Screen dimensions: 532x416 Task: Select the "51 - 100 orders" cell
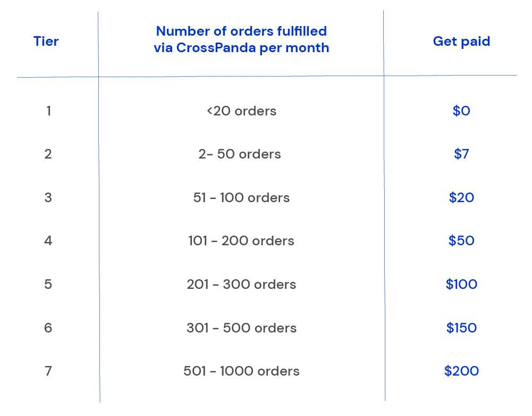coord(241,198)
